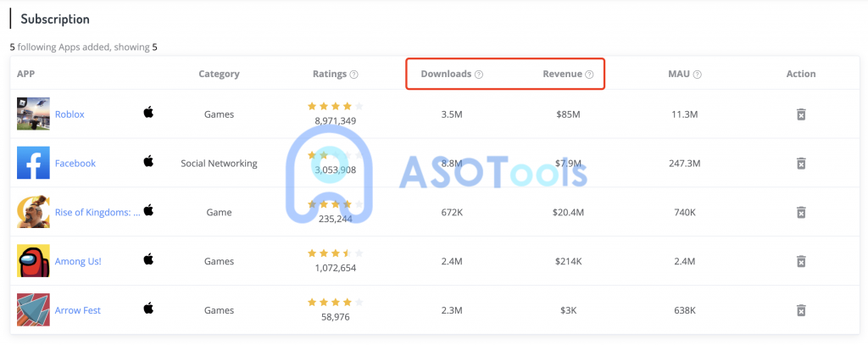Click Apple platform icon beside Roblox
Image resolution: width=868 pixels, height=345 pixels.
pos(148,113)
